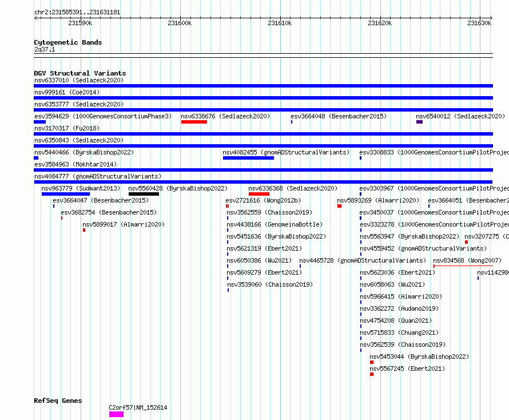The image size is (509, 420).
Task: Click the red nsv5893269 (Almarri2020) marker
Action: point(339,206)
